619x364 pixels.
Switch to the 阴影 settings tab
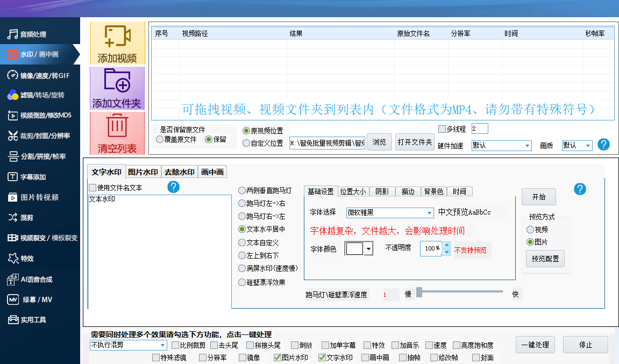coord(382,191)
